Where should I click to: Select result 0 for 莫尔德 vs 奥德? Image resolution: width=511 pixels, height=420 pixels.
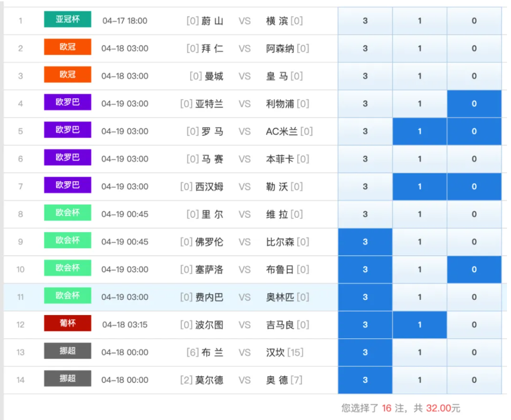pos(474,380)
